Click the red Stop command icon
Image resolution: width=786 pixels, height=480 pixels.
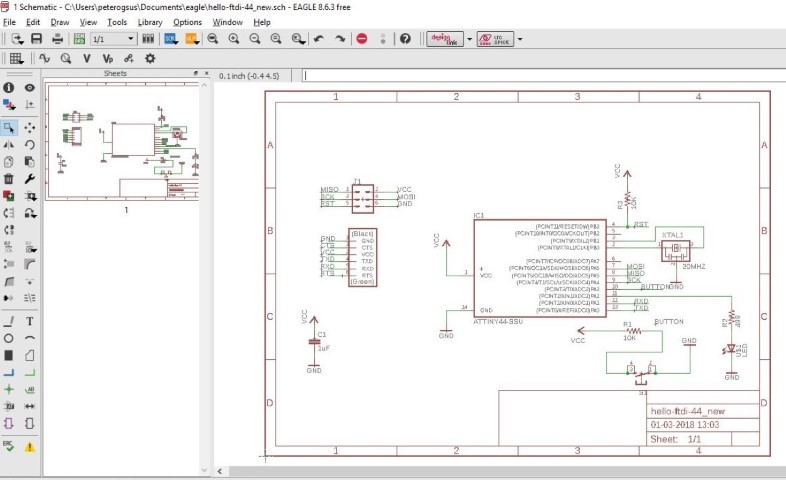[x=362, y=39]
